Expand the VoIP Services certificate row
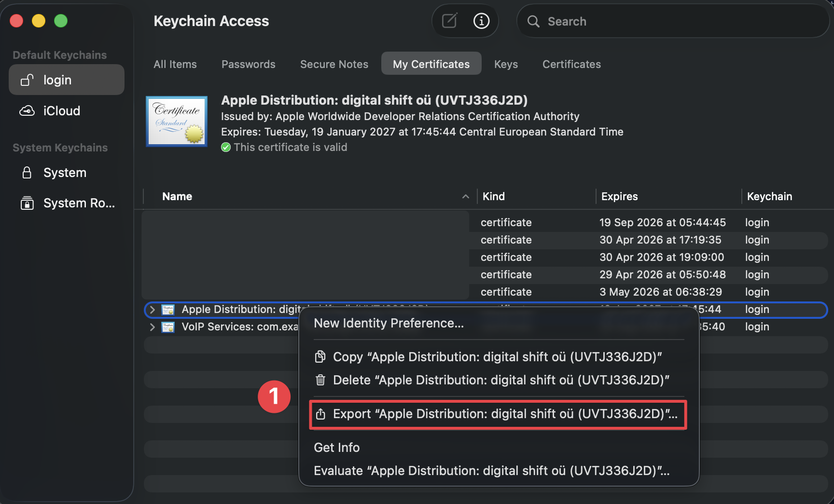 152,327
